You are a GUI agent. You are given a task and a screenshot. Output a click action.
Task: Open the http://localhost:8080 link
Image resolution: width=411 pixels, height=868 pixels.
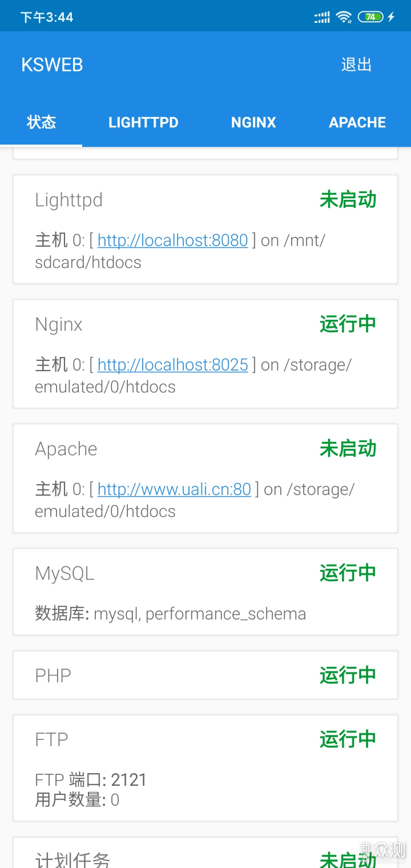point(173,240)
